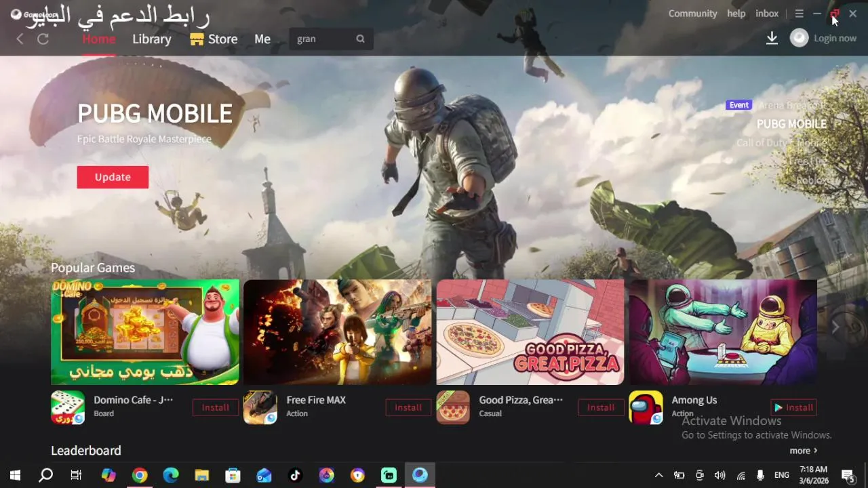868x488 pixels.
Task: Show hidden system tray icons
Action: tap(658, 475)
